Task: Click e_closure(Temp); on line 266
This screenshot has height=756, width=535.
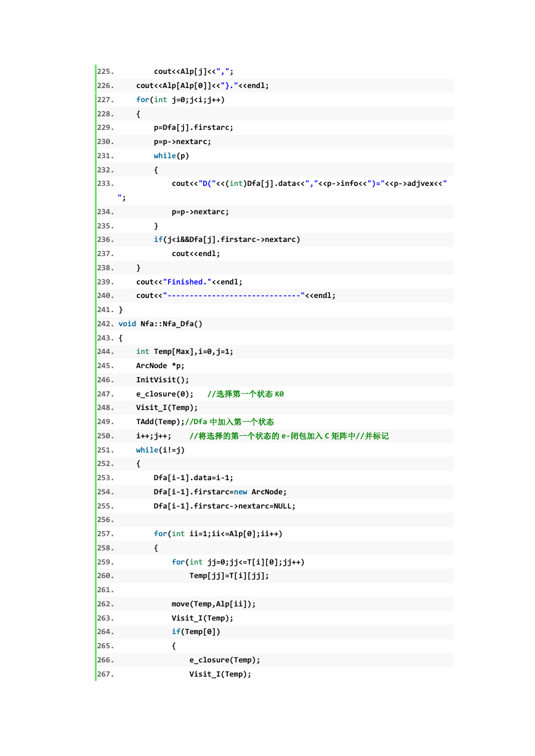Action: pyautogui.click(x=225, y=660)
